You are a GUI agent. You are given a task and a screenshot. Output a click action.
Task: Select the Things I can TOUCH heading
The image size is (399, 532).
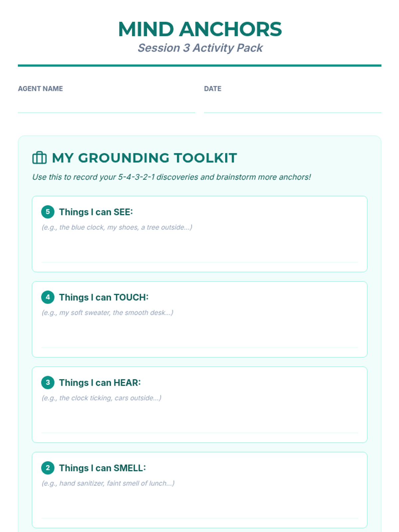tap(104, 297)
